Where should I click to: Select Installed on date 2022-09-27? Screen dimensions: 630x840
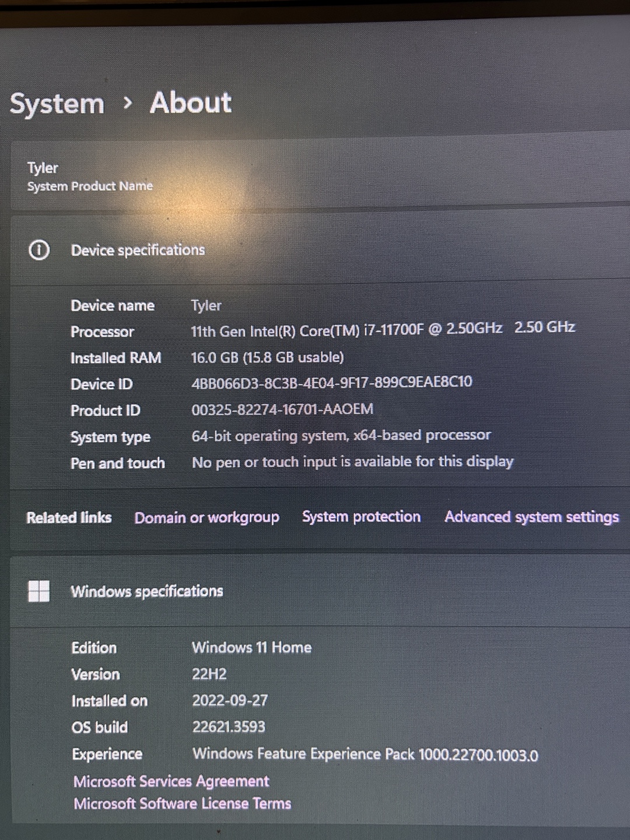click(230, 700)
